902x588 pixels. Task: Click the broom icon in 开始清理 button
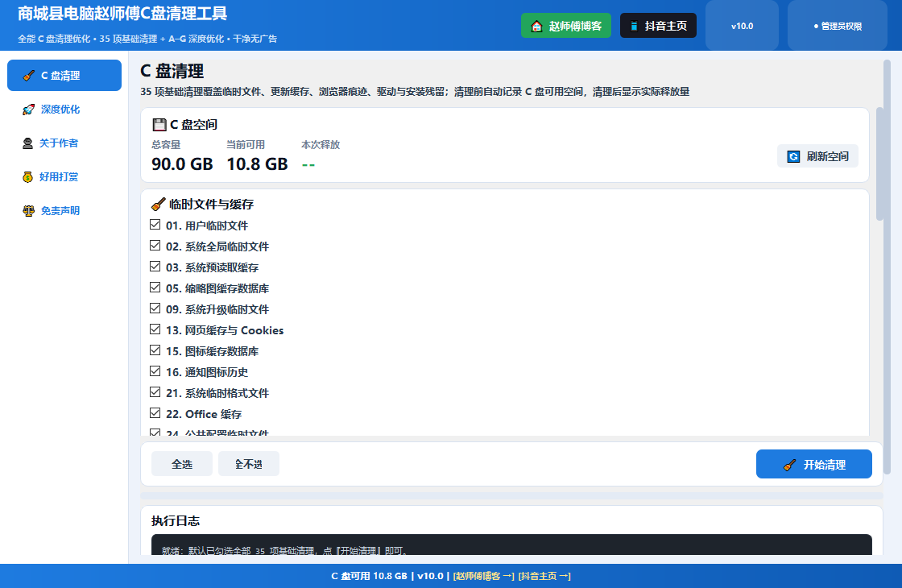coord(790,465)
